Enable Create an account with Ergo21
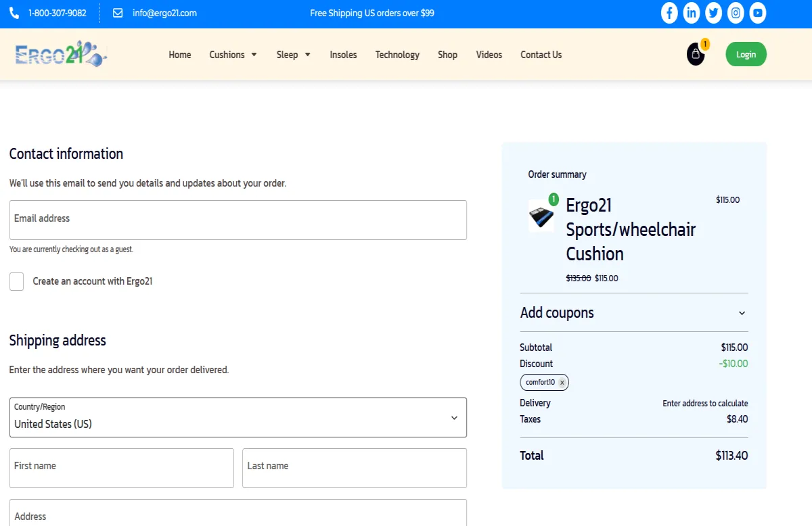Image resolution: width=812 pixels, height=526 pixels. (17, 281)
